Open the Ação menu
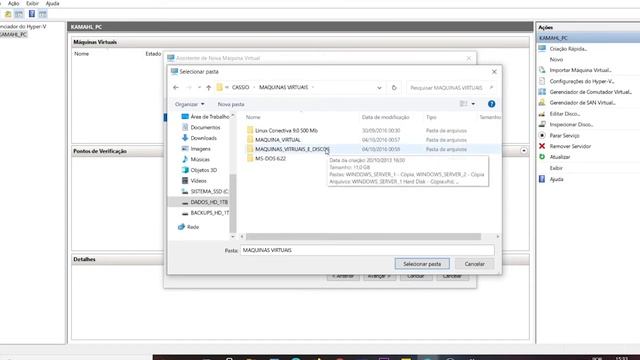 13,3
